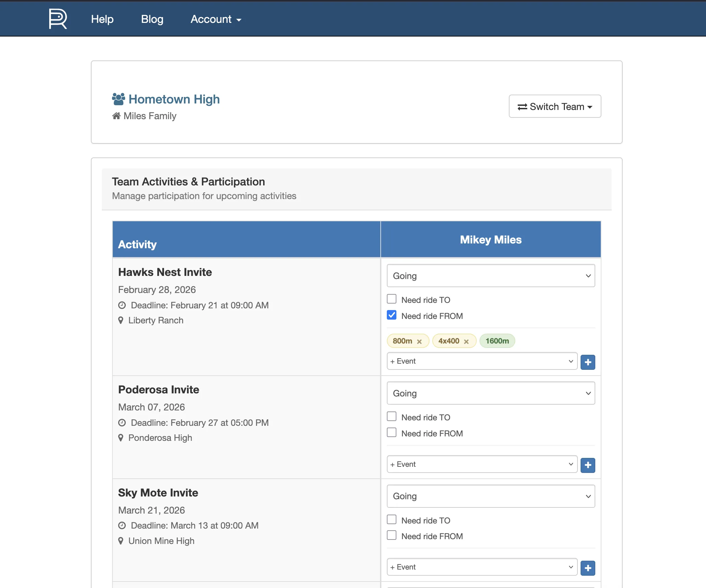Uncheck Need ride FROM for Hawks Nest Invite
Image resolution: width=706 pixels, height=588 pixels.
coord(392,315)
